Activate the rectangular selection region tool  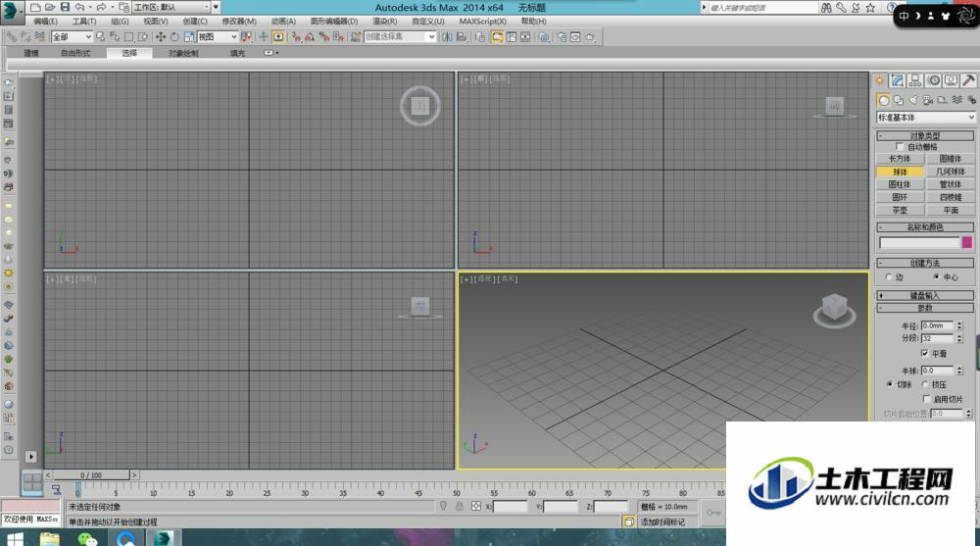(128, 37)
